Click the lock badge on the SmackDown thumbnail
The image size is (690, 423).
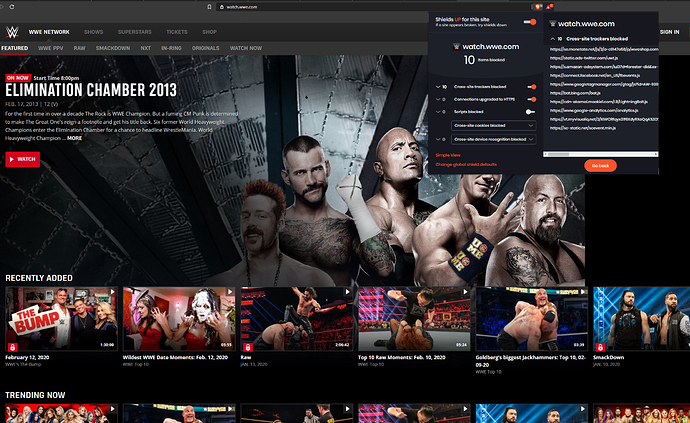click(600, 347)
